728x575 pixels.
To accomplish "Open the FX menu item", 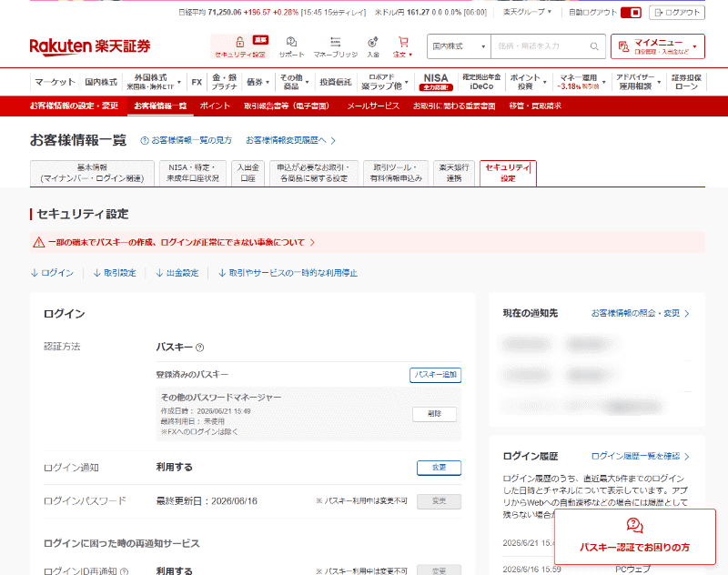I will tap(197, 82).
